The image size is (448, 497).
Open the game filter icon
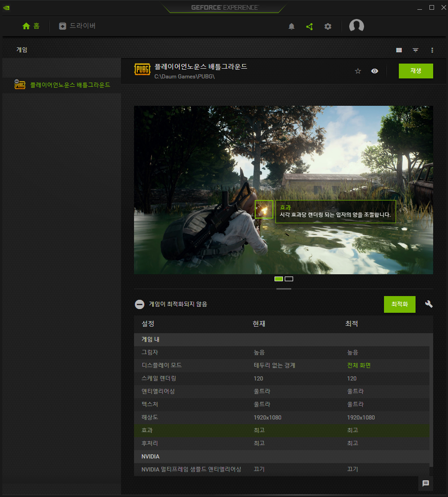416,50
